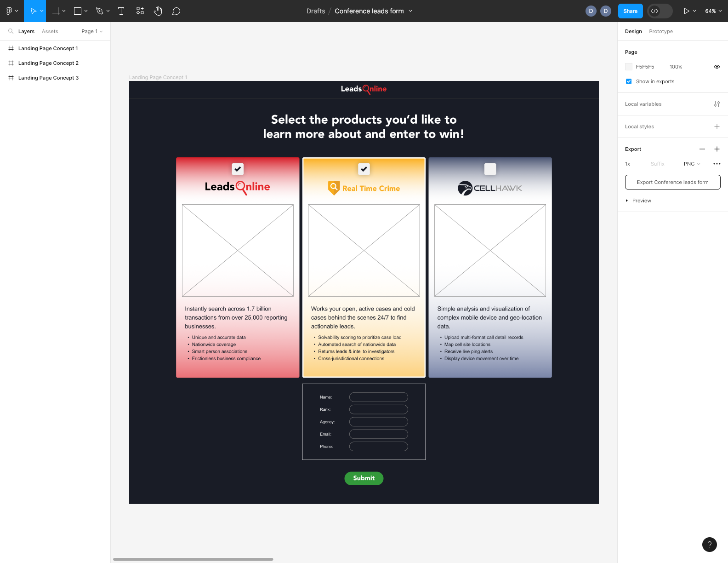Click the Landing Page Concept 1 frame label
This screenshot has height=563, width=728.
coord(158,77)
